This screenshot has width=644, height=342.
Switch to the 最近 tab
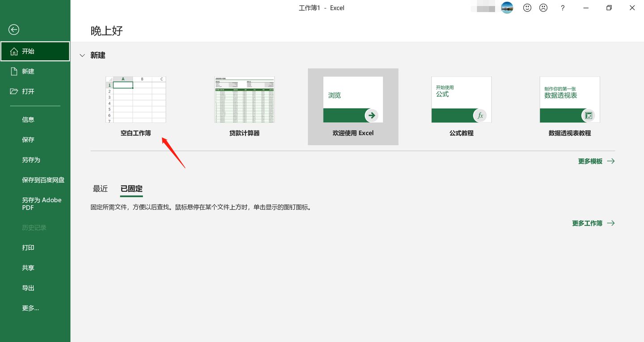point(100,189)
